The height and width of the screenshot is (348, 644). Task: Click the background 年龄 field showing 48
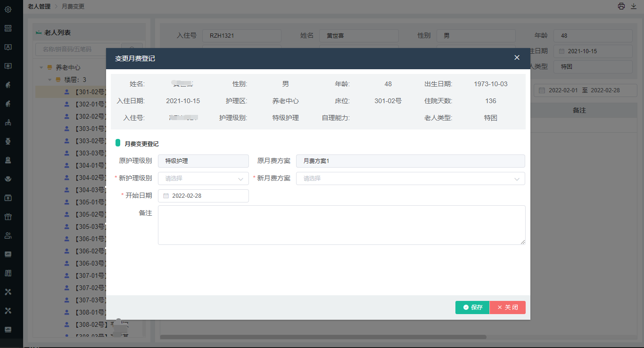tap(593, 36)
